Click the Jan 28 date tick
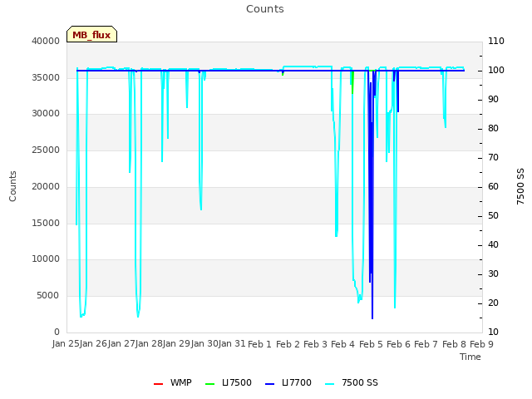Screen dimensions: 532x399 tap(149, 343)
